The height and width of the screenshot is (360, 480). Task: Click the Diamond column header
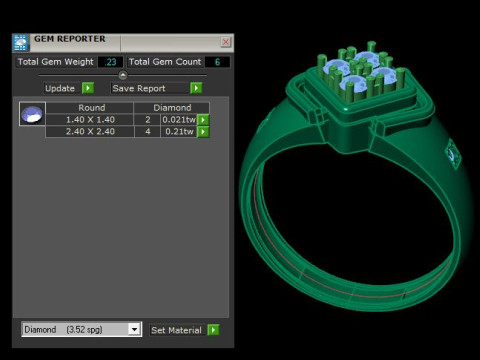[x=172, y=108]
